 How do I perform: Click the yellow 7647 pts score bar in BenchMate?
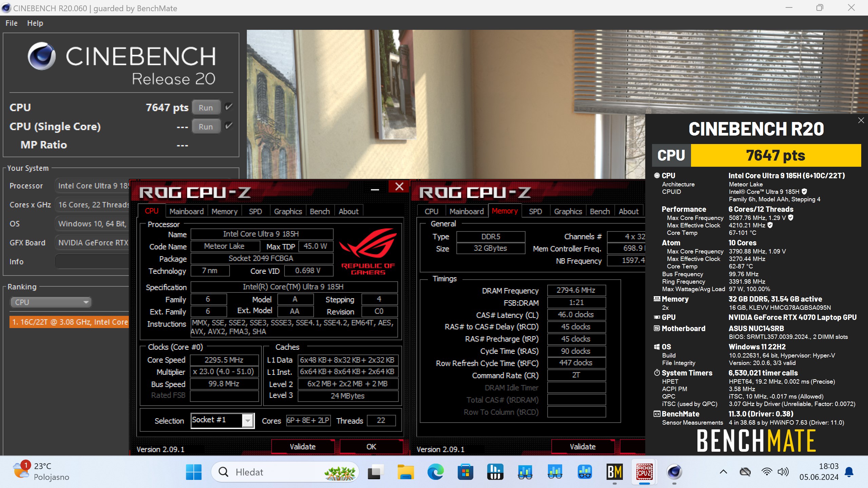tap(776, 155)
